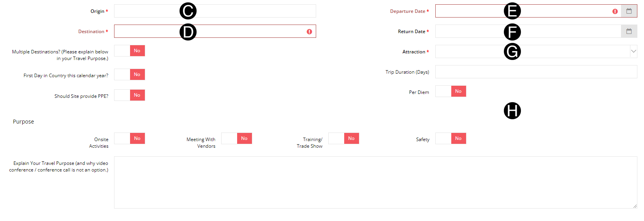
Task: Click the Destination field error icon
Action: click(309, 32)
